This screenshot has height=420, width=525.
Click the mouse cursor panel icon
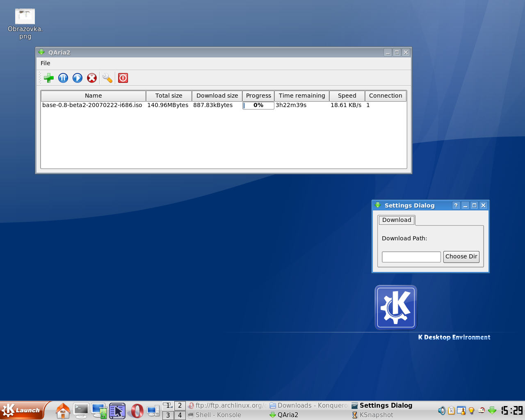tap(117, 411)
